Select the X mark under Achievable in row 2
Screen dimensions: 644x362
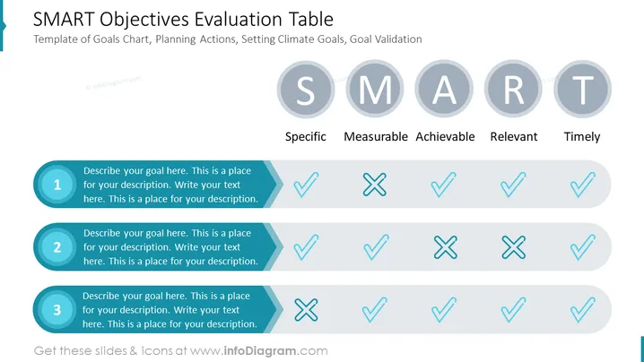[446, 247]
